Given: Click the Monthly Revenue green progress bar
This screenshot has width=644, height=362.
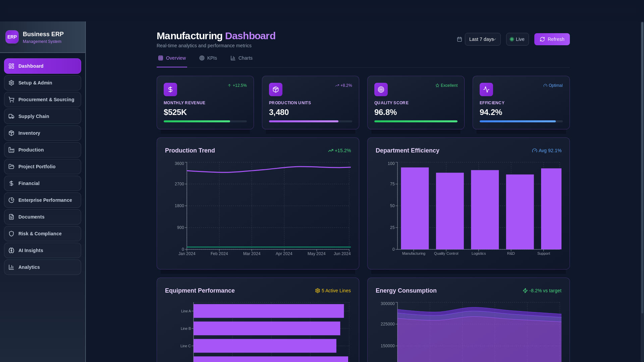Looking at the screenshot, I should click(197, 121).
